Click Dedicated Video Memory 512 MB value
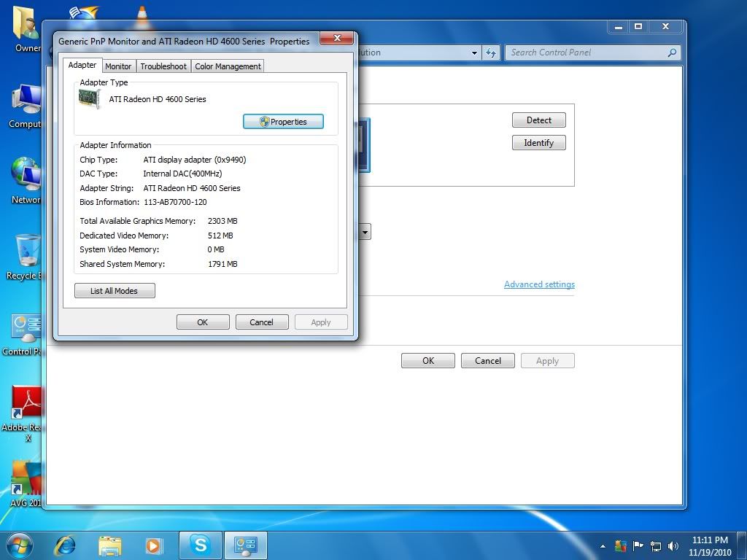The width and height of the screenshot is (747, 560). (x=220, y=236)
